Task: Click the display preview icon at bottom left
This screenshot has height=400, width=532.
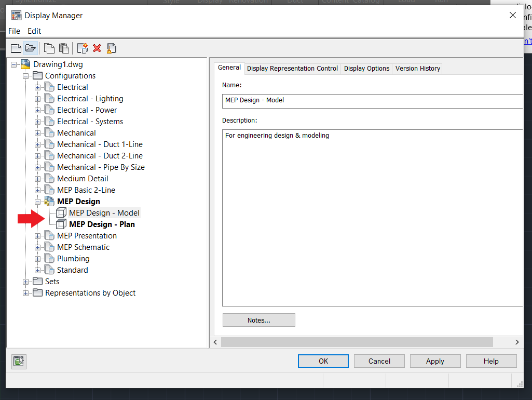Action: click(x=19, y=361)
